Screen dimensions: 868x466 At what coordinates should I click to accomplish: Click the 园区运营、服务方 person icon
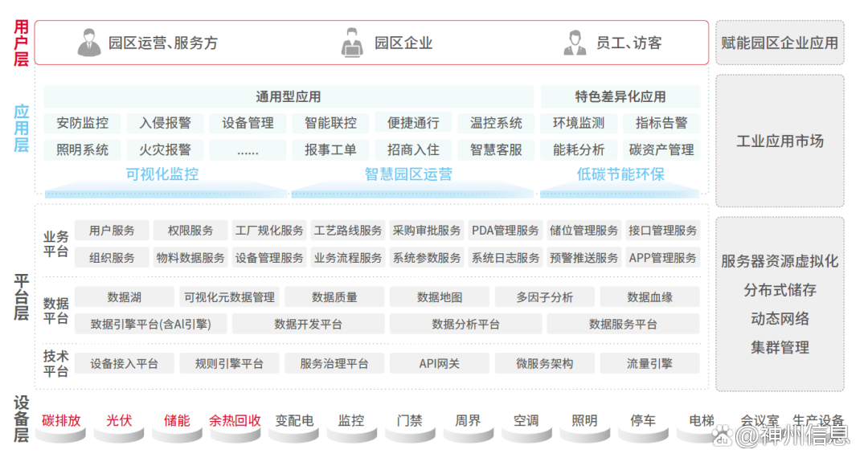(88, 43)
